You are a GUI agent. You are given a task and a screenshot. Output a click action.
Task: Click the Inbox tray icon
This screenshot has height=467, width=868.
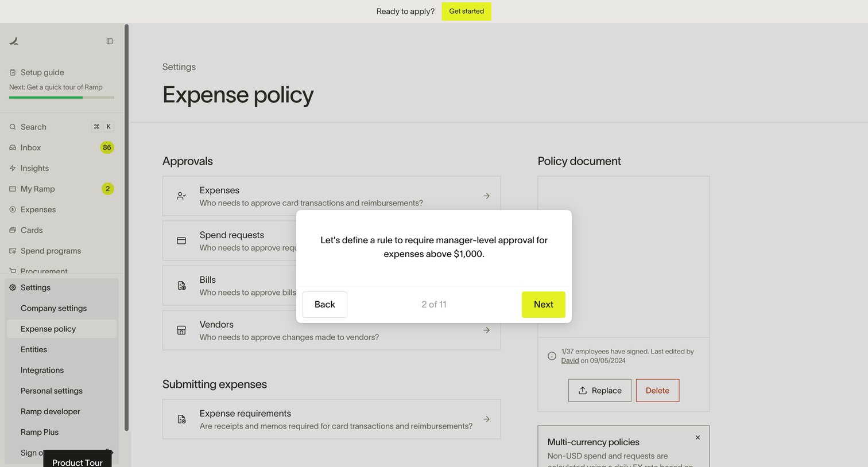tap(13, 147)
